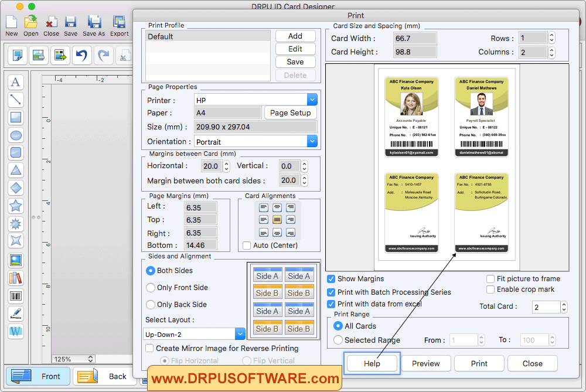The height and width of the screenshot is (392, 586).
Task: Check Enable crop mark option
Action: (490, 289)
